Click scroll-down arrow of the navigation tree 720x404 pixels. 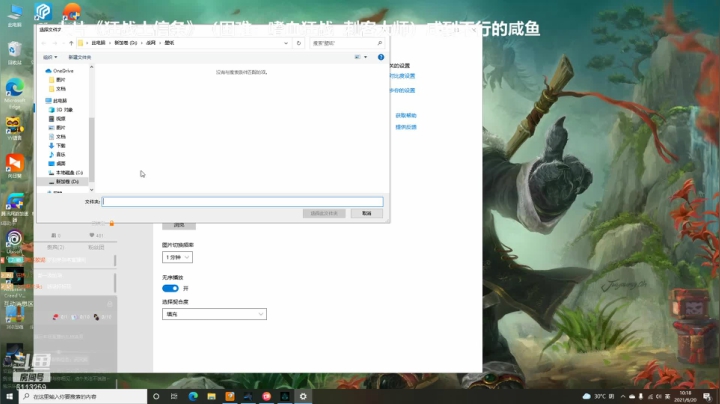(91, 190)
